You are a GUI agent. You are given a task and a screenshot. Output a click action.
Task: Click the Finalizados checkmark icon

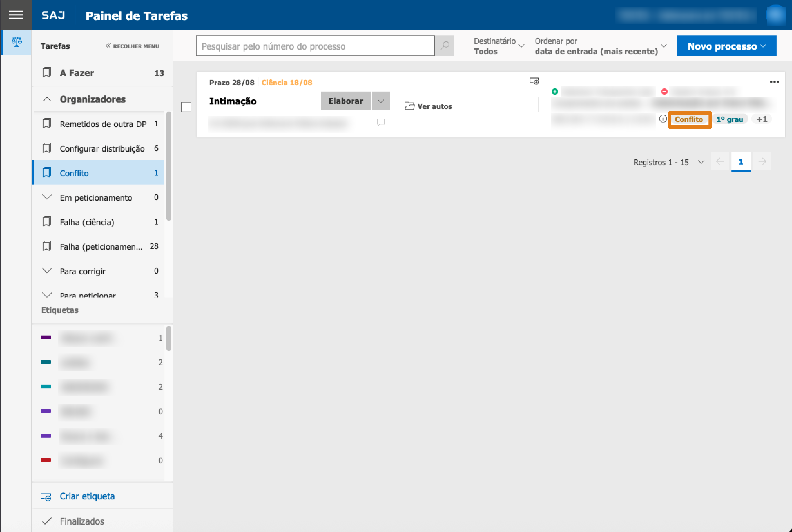point(47,521)
